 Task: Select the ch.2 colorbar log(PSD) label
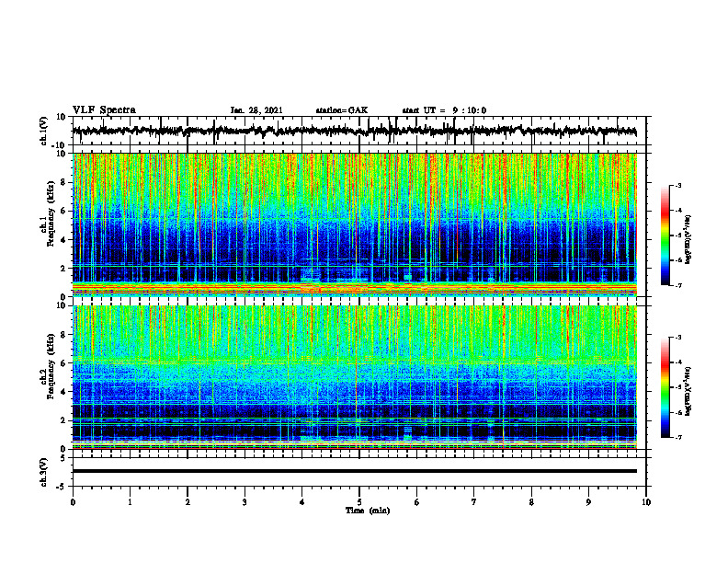click(688, 392)
